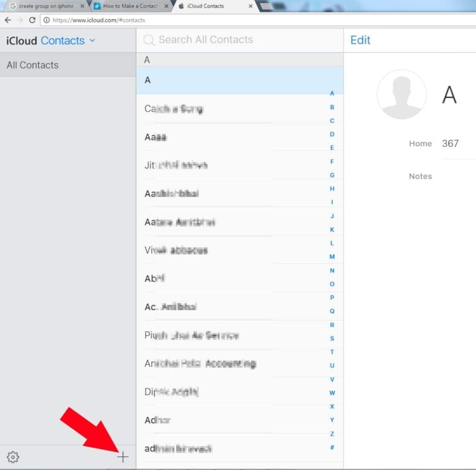The image size is (476, 470).
Task: Jump to letter Q in index
Action: pos(332,311)
